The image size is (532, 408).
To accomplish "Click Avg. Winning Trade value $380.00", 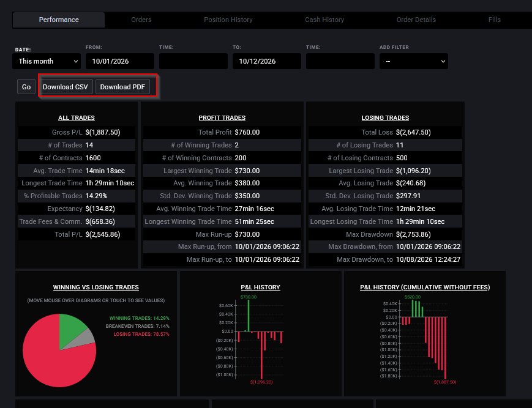I will point(247,183).
